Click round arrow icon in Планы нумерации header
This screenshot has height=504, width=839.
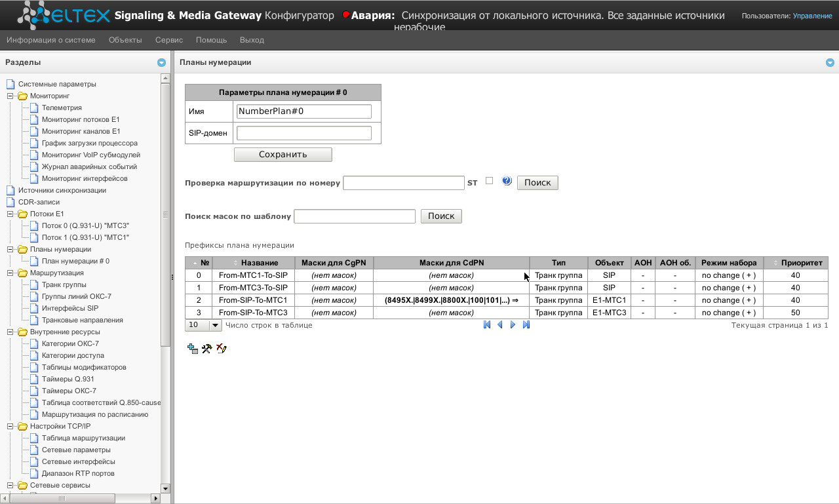(830, 63)
